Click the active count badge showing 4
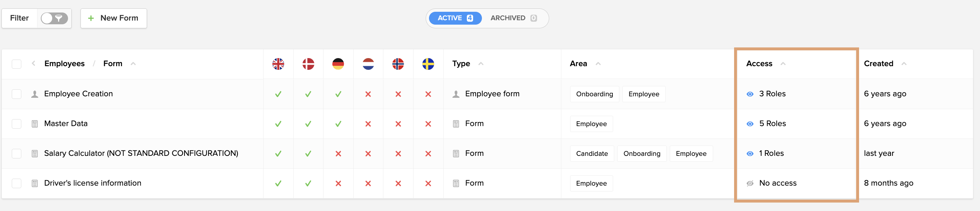The width and height of the screenshot is (980, 211). (x=470, y=18)
